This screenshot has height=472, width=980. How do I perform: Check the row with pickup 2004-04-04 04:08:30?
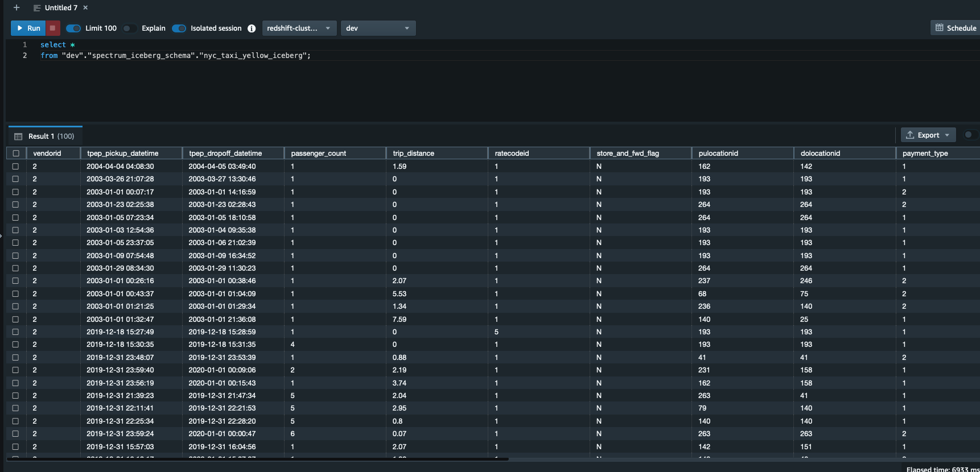click(15, 166)
